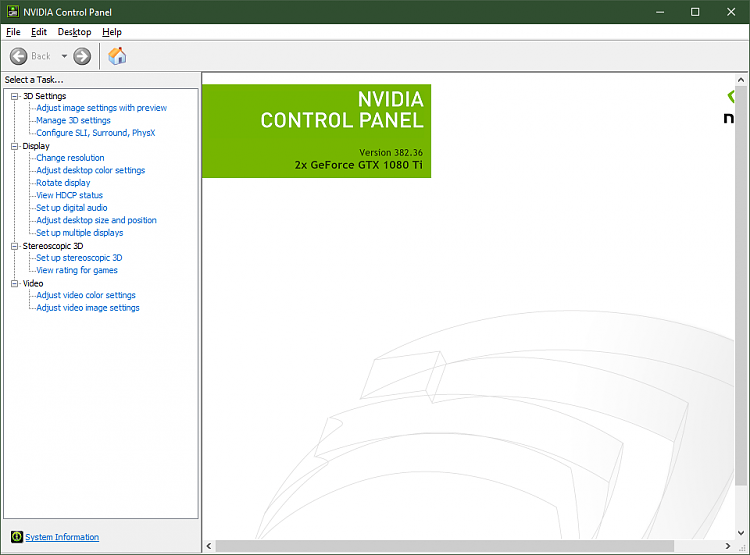Collapse the Display tree node

click(x=15, y=146)
